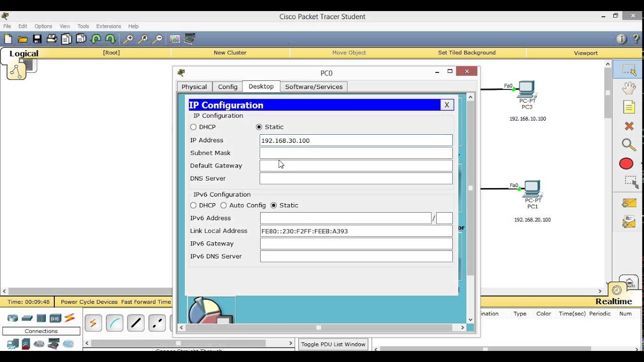Open the drawing palette icon
This screenshot has width=644, height=362.
coord(175,39)
